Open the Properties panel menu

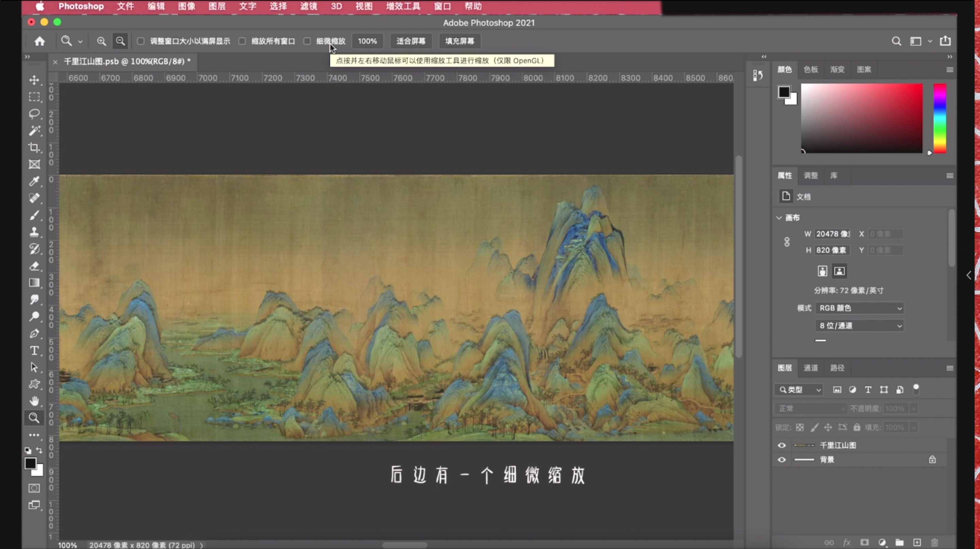(950, 175)
